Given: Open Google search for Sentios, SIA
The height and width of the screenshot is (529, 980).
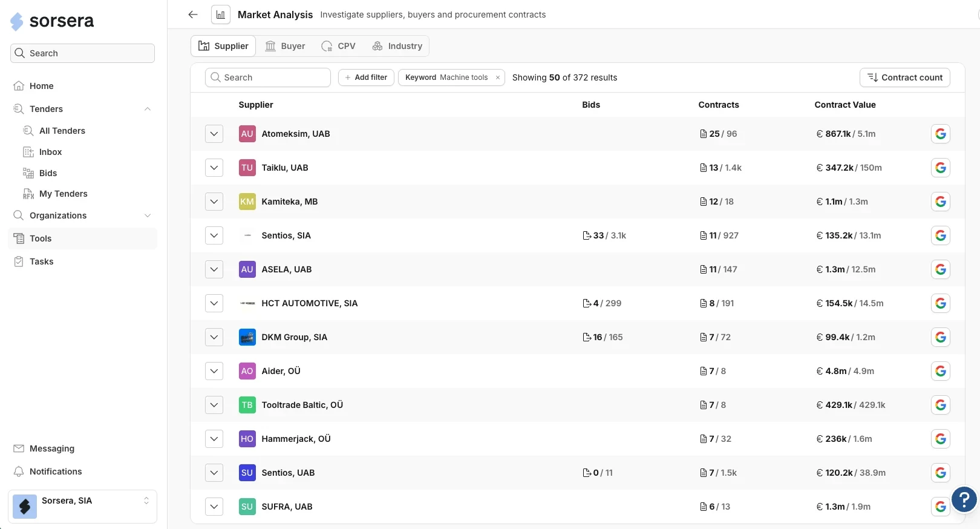Looking at the screenshot, I should (940, 235).
